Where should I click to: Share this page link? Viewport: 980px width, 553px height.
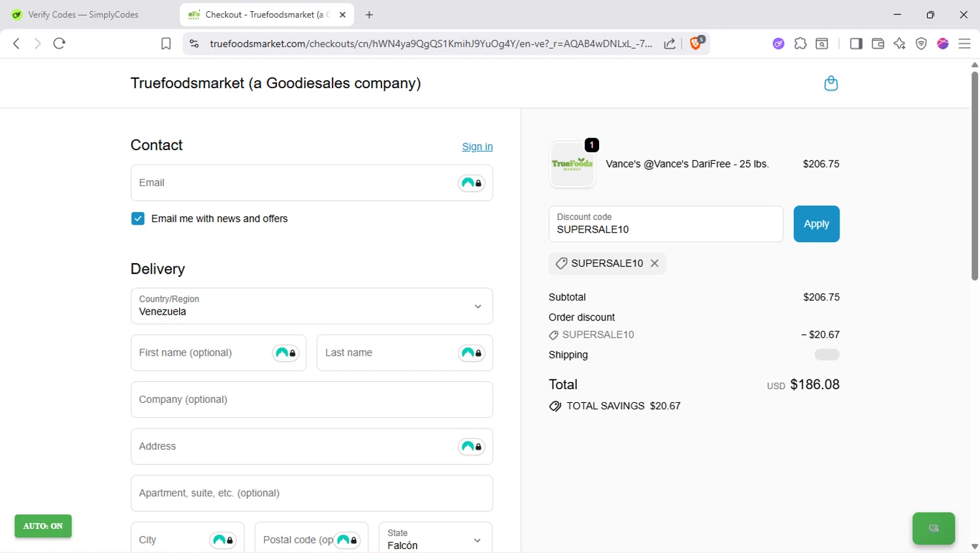click(x=670, y=44)
